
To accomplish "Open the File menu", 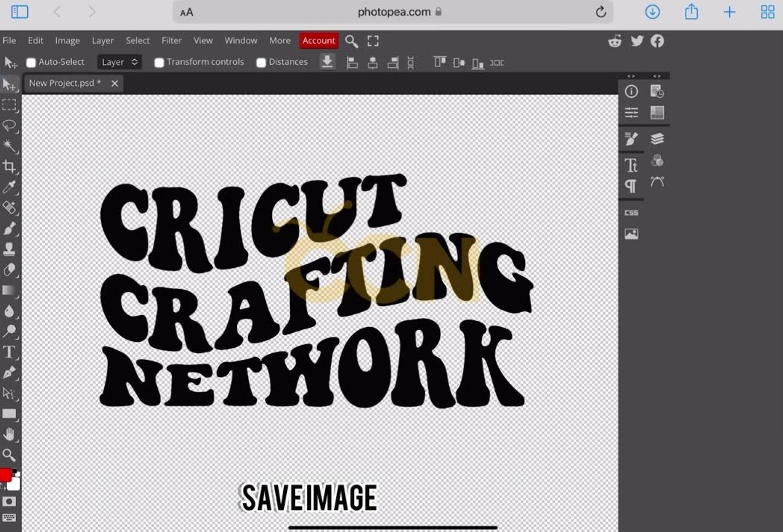I will 9,41.
